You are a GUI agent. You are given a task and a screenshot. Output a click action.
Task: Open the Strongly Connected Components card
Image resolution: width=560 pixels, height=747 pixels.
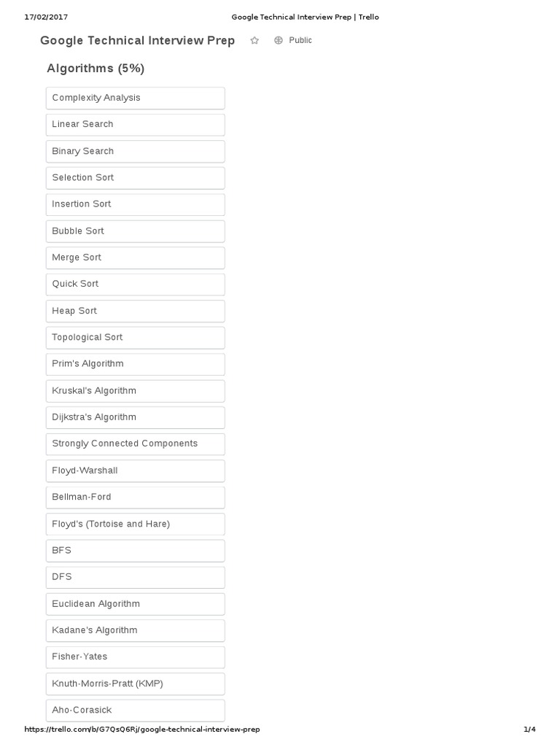(x=135, y=444)
